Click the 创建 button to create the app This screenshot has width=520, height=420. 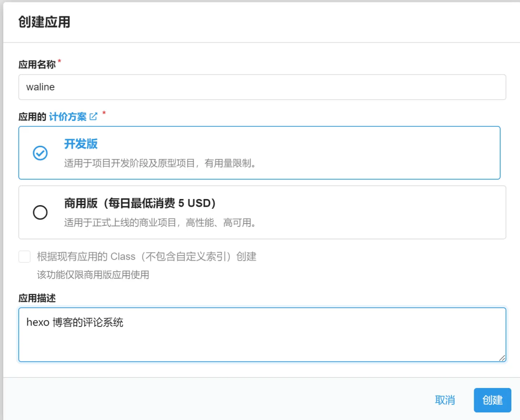(x=492, y=400)
